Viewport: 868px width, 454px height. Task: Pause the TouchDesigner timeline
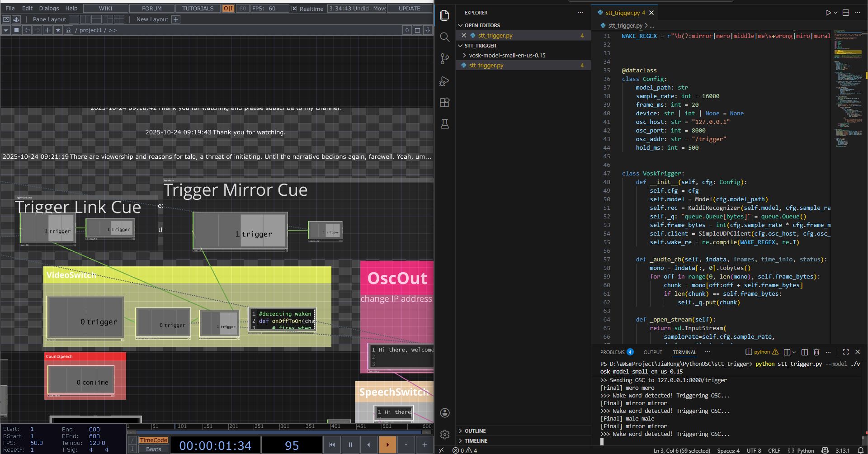click(x=350, y=445)
